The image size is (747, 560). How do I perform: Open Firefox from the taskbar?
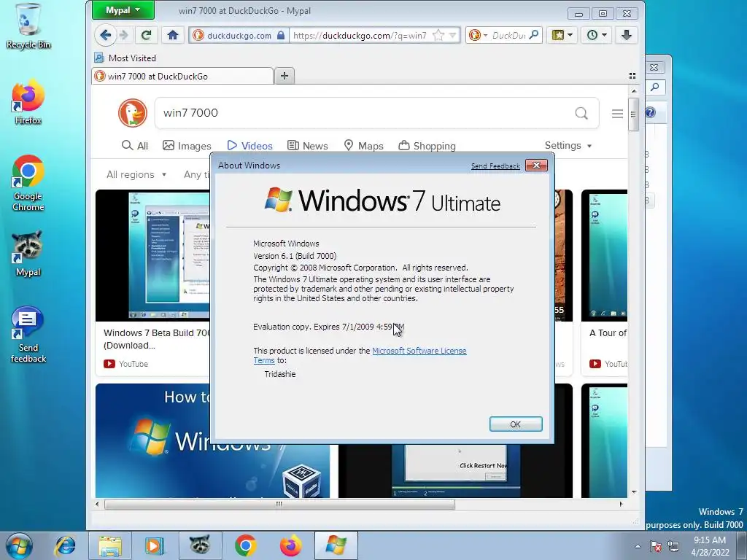tap(290, 545)
